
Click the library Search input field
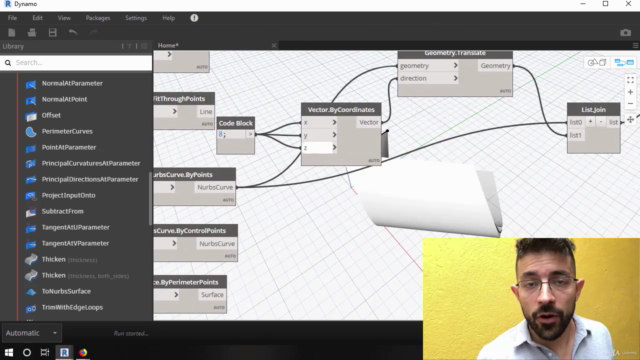76,62
